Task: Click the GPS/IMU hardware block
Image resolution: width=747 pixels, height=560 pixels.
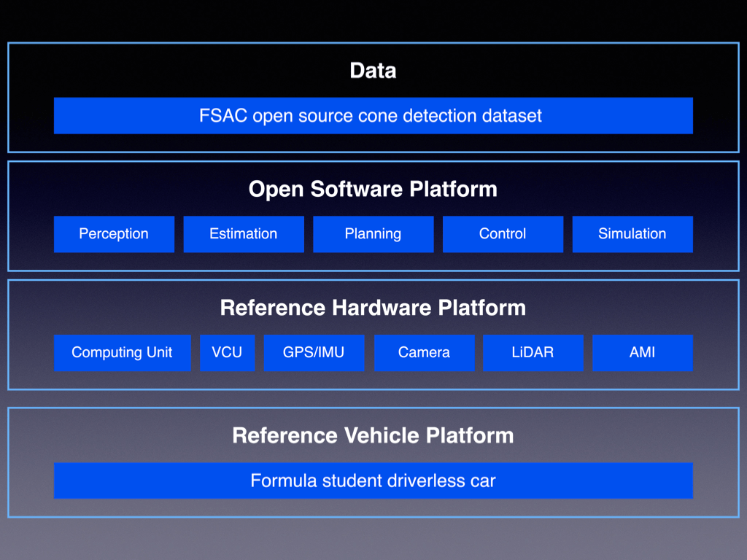Action: [314, 353]
